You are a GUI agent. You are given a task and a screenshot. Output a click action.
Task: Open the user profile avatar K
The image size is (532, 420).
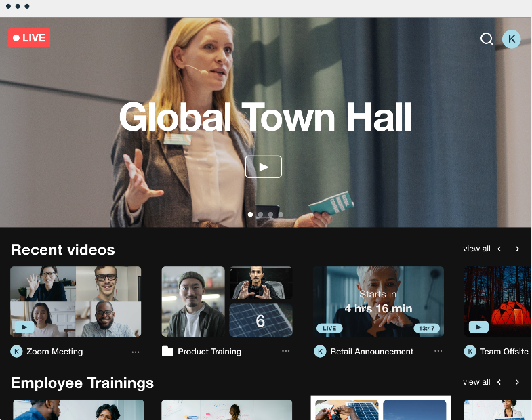511,39
